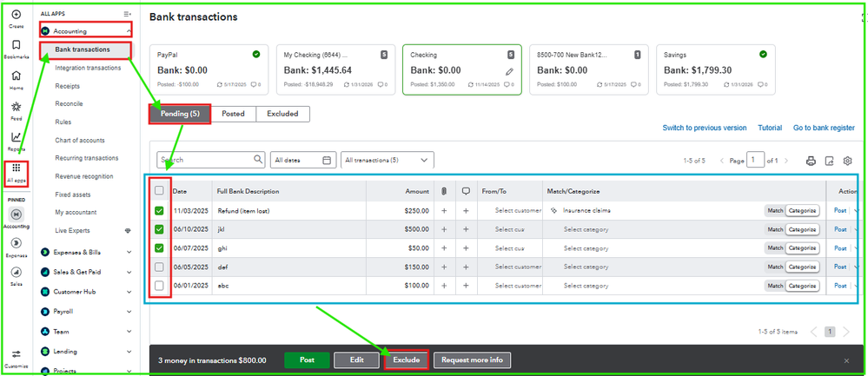The height and width of the screenshot is (376, 868).
Task: Open the Tutorial link
Action: (x=770, y=128)
